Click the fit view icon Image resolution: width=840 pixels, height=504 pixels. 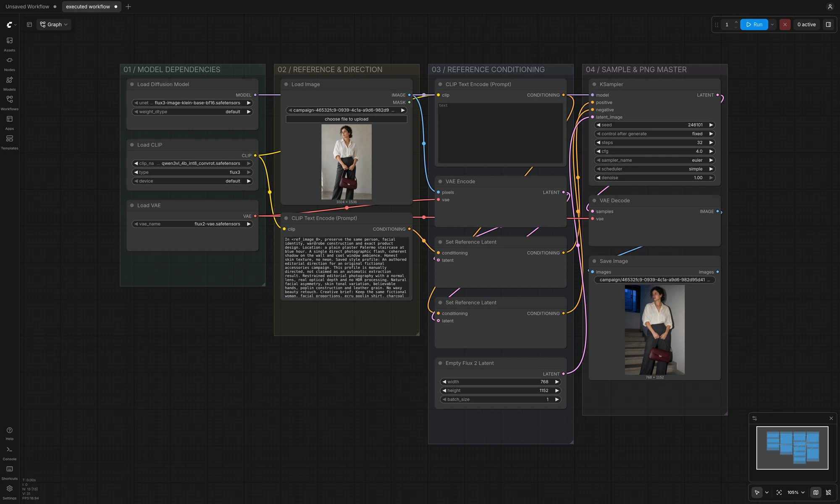[x=779, y=492]
